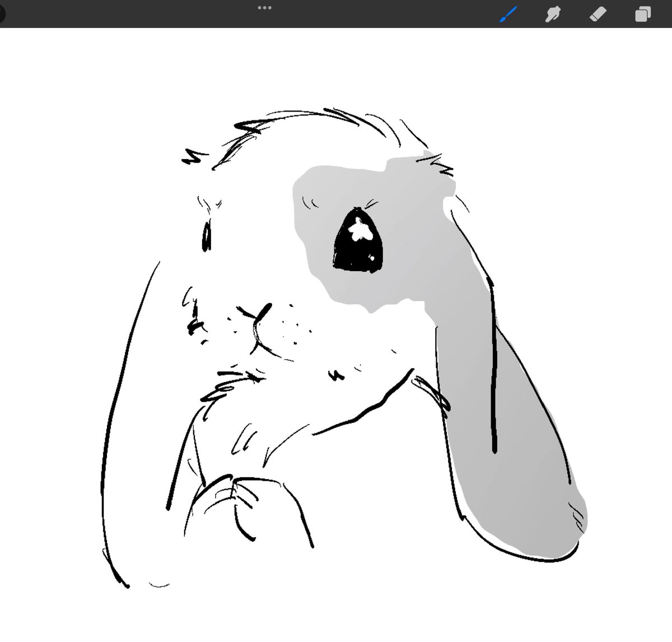Image resolution: width=672 pixels, height=642 pixels.
Task: Select the Brush tool
Action: (x=508, y=14)
